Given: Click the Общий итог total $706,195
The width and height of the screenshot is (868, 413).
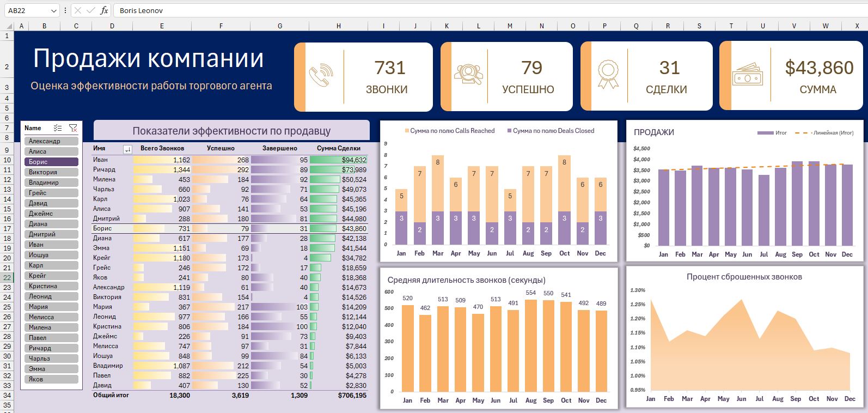Looking at the screenshot, I should coord(352,395).
